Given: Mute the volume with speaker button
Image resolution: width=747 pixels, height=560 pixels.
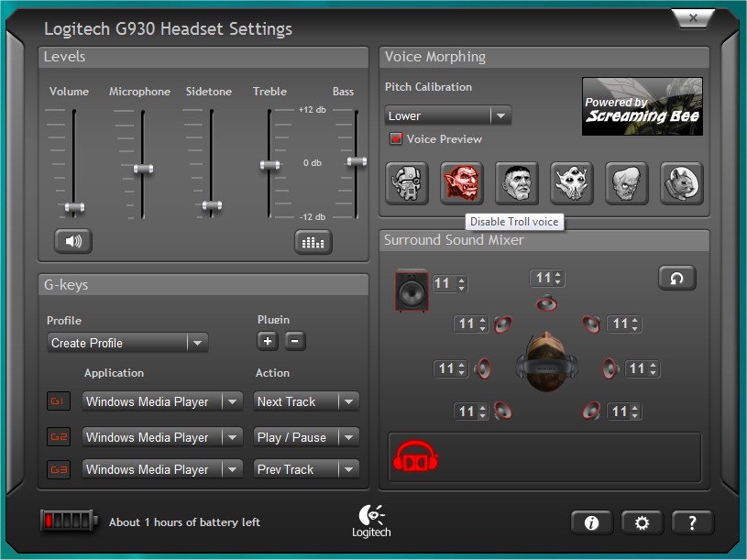Looking at the screenshot, I should 73,241.
